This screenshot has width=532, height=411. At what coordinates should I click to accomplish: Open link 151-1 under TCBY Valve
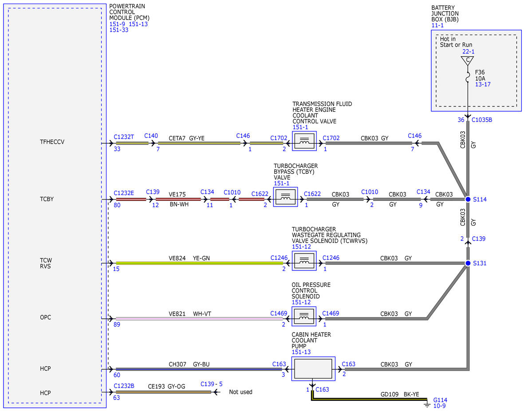tap(282, 184)
